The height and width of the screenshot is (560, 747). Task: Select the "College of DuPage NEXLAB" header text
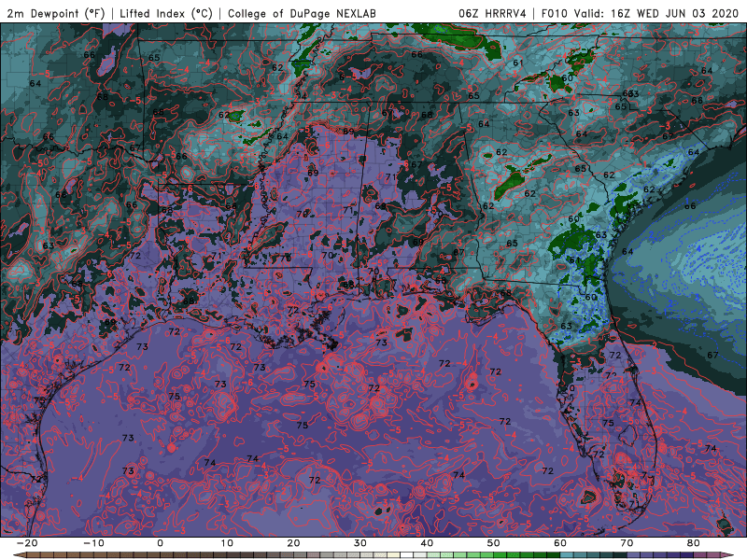pos(302,13)
